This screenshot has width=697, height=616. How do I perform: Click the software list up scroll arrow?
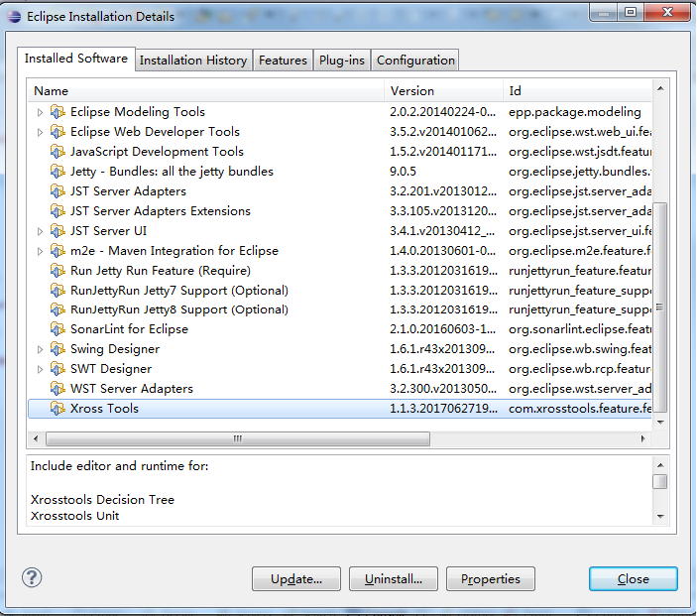[660, 88]
